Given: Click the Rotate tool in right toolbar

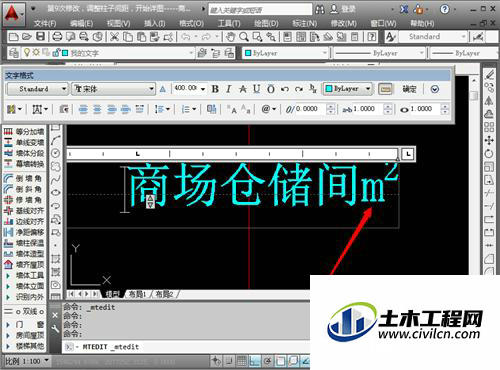Looking at the screenshot, I should tap(489, 154).
